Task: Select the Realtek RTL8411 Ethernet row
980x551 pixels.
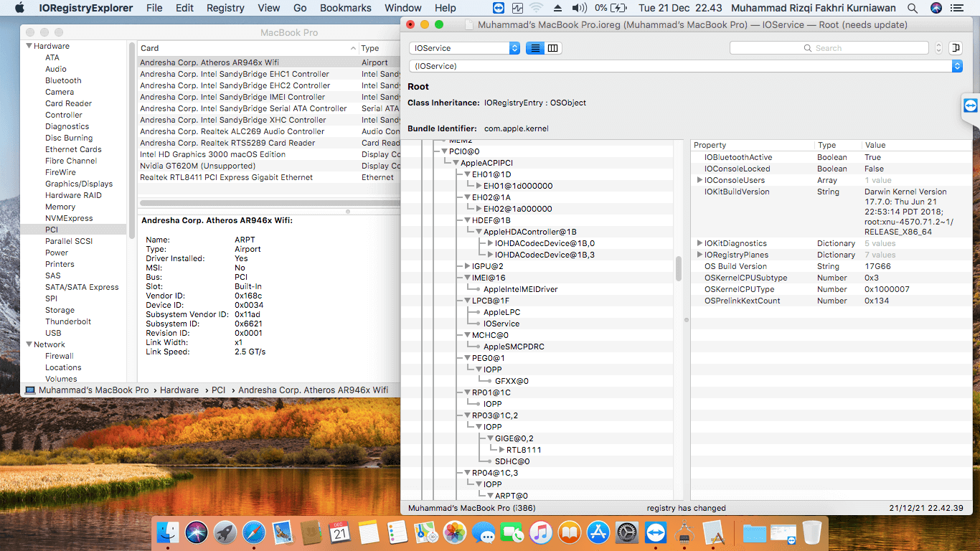Action: 226,177
